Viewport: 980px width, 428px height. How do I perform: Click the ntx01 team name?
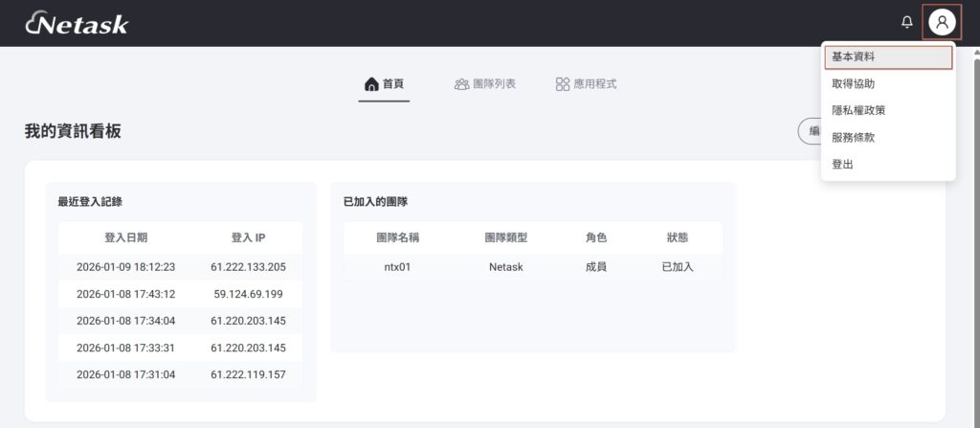396,267
